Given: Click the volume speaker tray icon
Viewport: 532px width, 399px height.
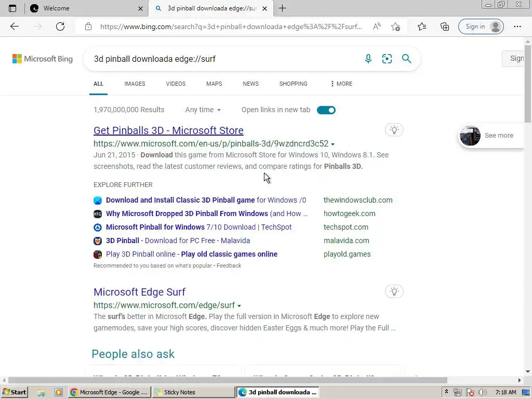Looking at the screenshot, I should coord(482,392).
